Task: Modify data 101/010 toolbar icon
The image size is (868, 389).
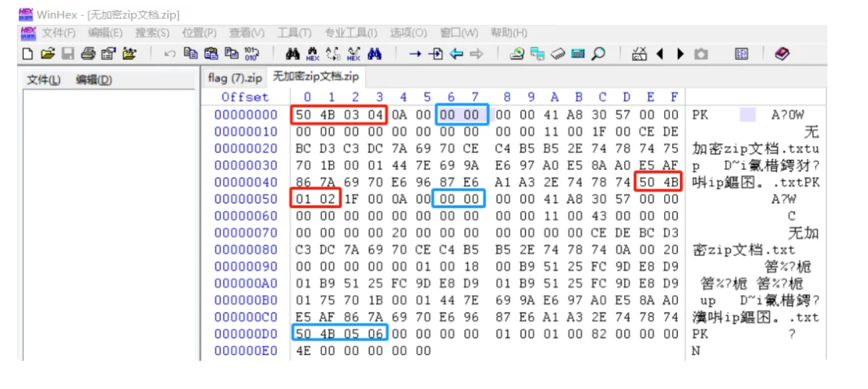Action: (x=251, y=54)
